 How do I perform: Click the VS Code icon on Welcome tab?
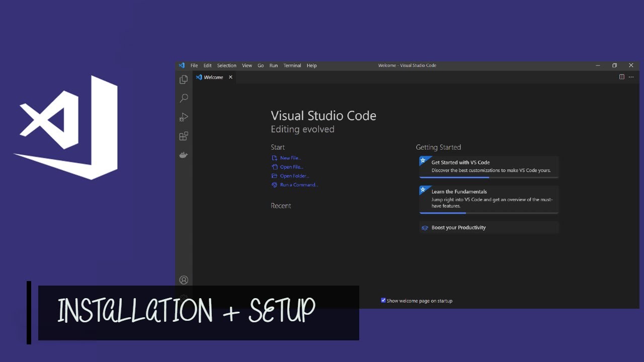[199, 77]
